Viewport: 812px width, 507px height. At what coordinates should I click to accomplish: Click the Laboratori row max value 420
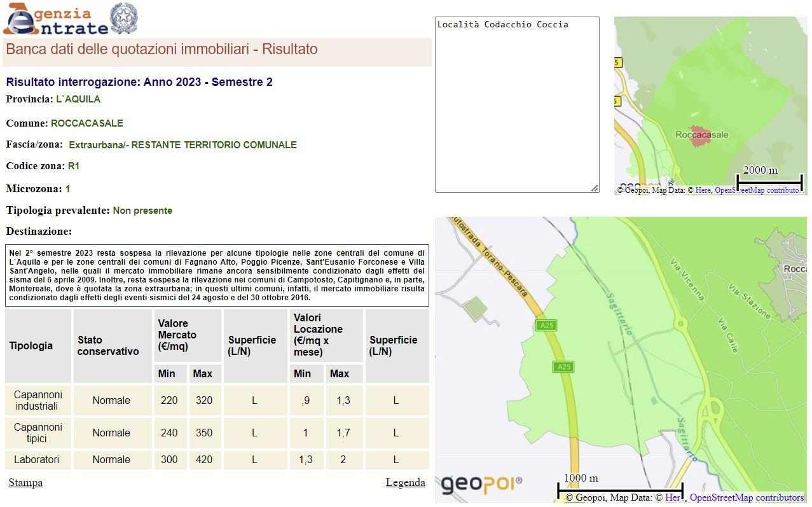click(204, 460)
